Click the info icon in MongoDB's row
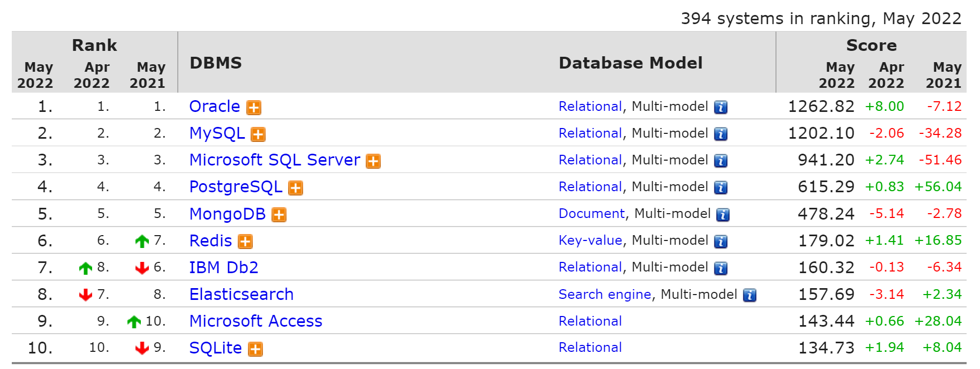This screenshot has width=980, height=369. coord(723,215)
